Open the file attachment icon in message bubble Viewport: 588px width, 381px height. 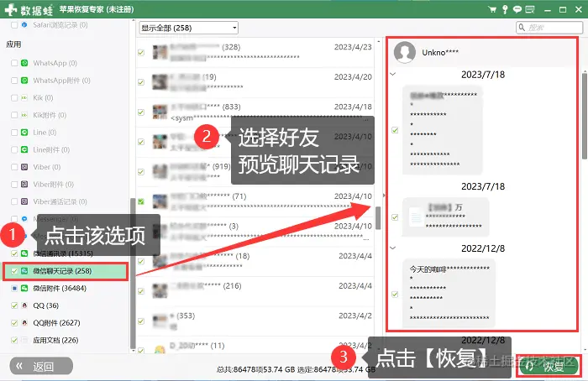point(416,217)
